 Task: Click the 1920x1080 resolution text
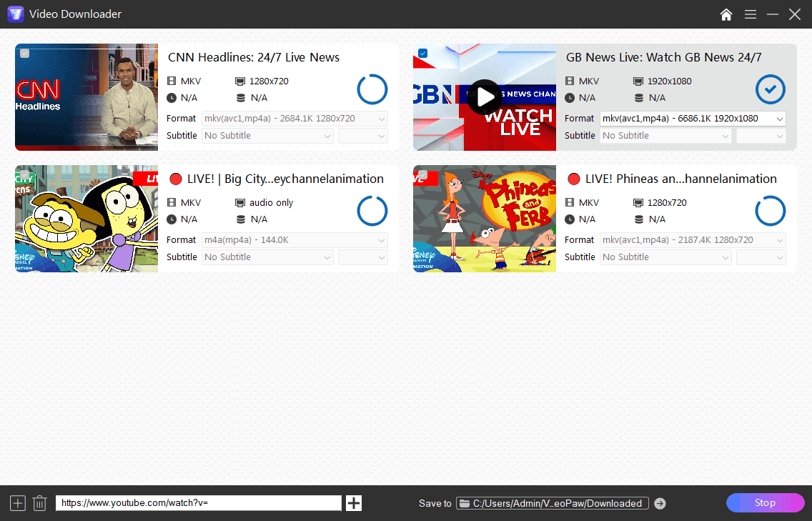(670, 81)
